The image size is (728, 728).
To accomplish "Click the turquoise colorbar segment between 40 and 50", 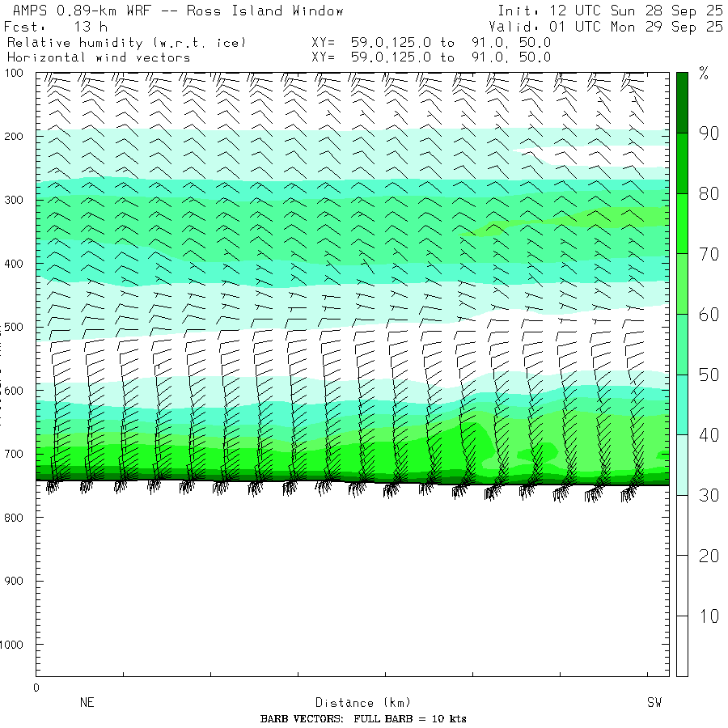I will coord(682,404).
